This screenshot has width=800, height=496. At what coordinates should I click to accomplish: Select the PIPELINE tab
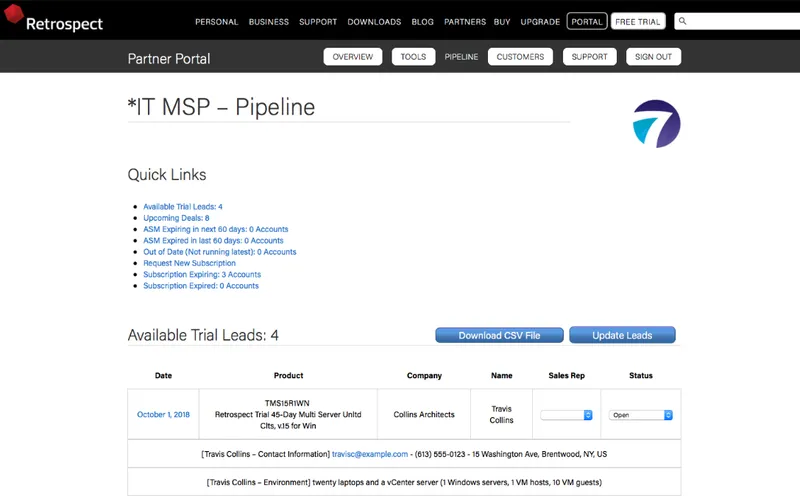461,57
